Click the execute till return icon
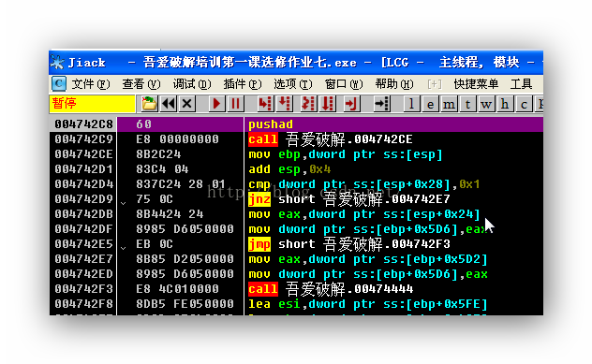Screen dimensions: 592x364 click(351, 104)
